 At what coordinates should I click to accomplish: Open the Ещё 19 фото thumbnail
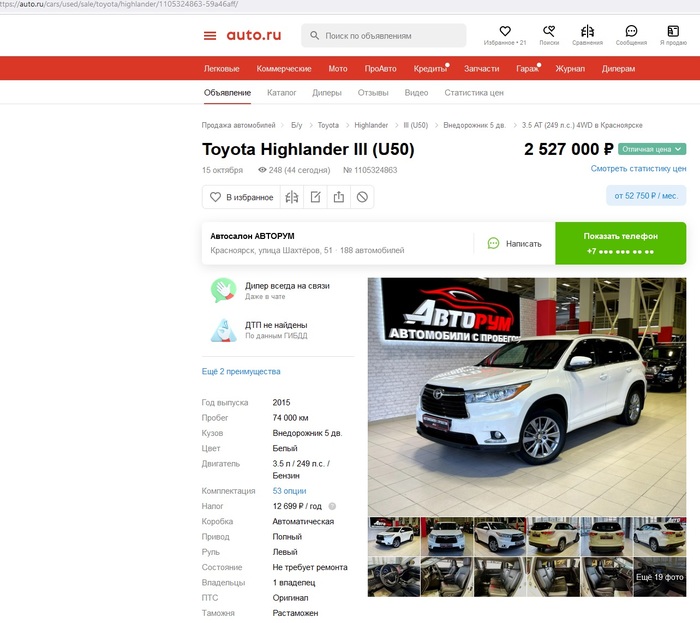tap(660, 577)
